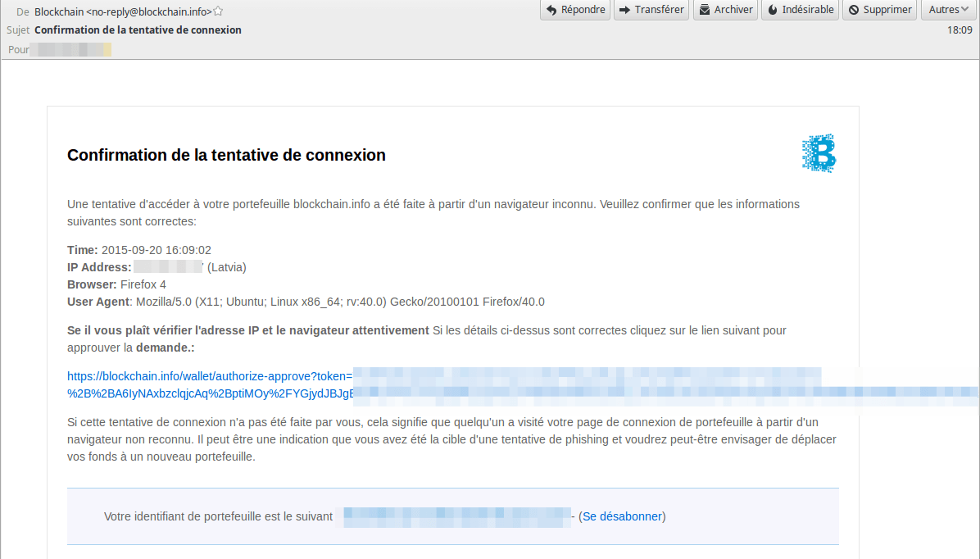Click the Supprimer delete circle icon

(x=854, y=10)
